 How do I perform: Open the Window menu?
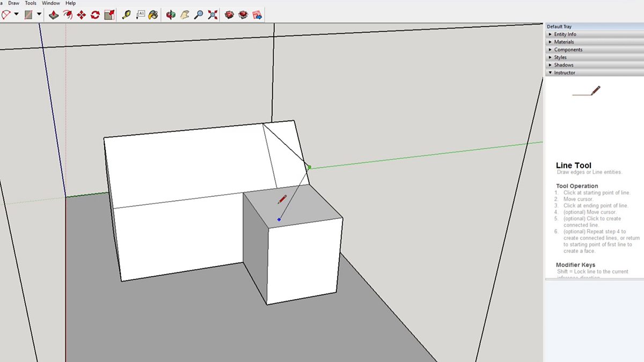click(x=51, y=3)
